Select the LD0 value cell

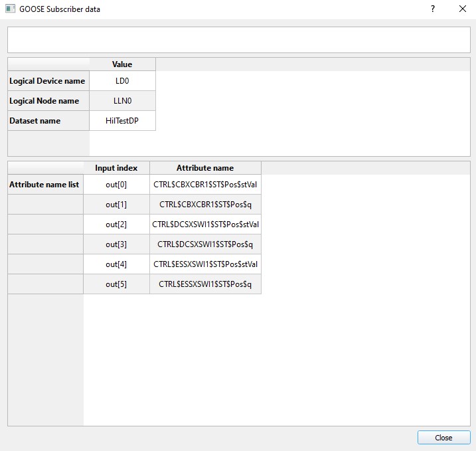(x=122, y=81)
